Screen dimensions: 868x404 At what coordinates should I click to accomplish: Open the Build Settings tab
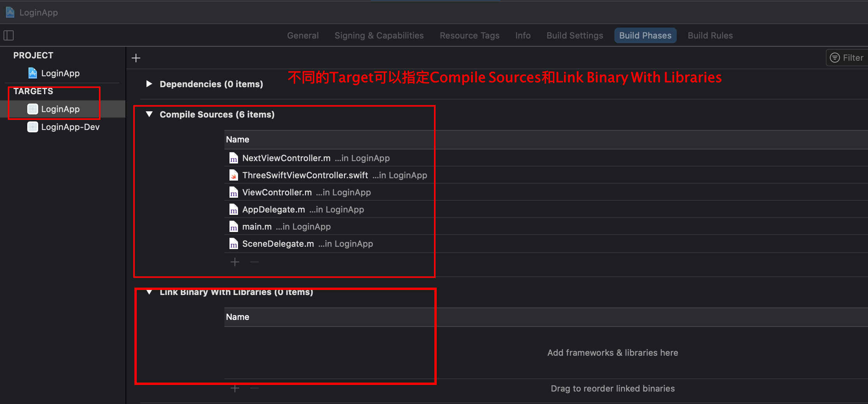(575, 35)
